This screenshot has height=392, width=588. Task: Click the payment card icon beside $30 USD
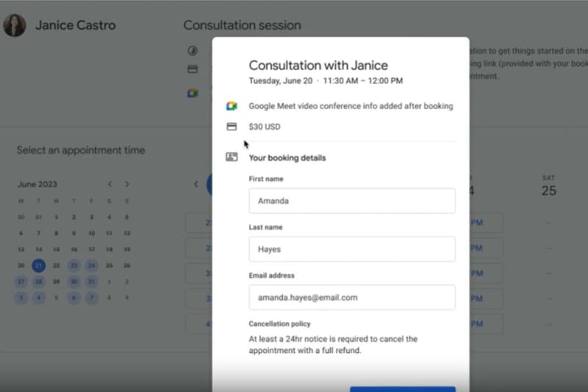(x=232, y=126)
